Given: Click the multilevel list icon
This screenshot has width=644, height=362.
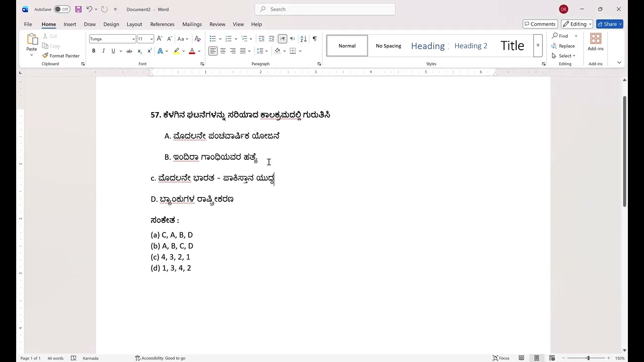Looking at the screenshot, I should 244,39.
